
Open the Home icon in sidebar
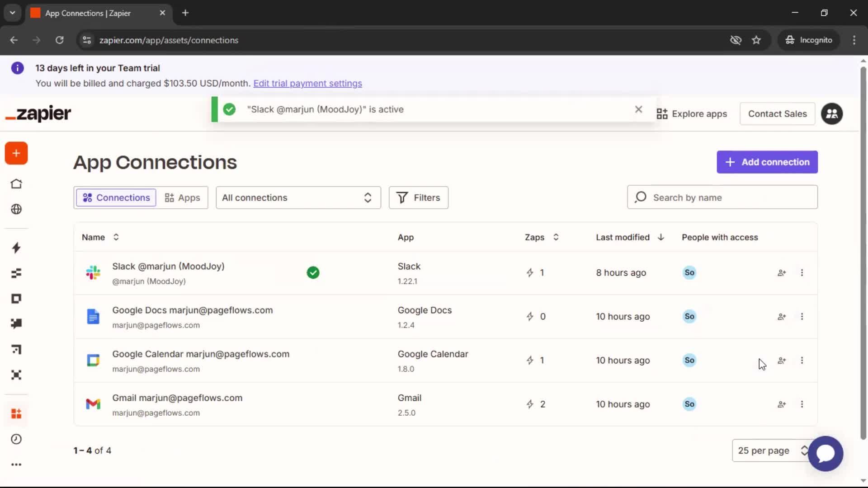(16, 183)
